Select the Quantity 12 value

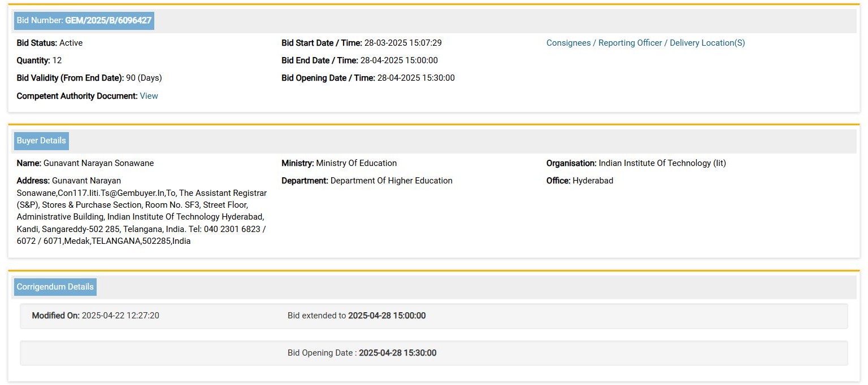[39, 60]
